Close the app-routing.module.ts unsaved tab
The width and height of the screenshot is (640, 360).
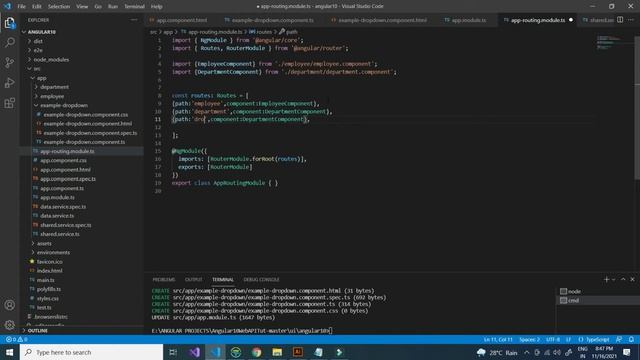(x=571, y=20)
